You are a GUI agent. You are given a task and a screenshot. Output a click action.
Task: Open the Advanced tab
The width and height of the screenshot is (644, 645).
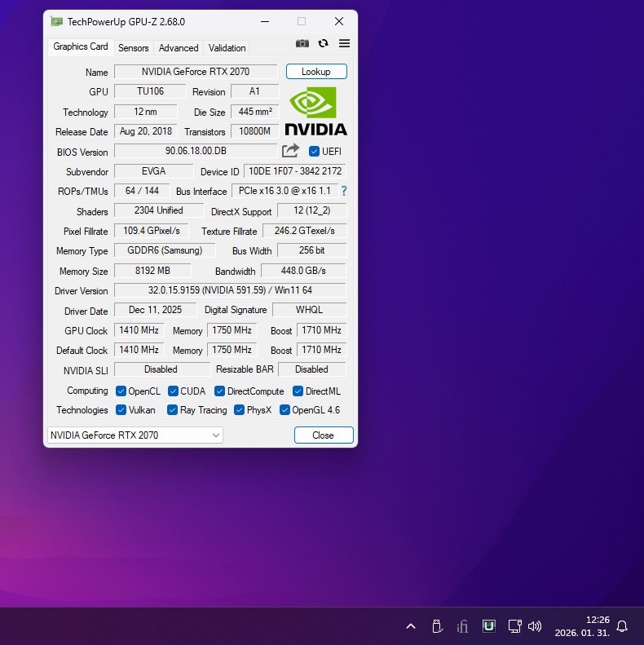tap(179, 48)
